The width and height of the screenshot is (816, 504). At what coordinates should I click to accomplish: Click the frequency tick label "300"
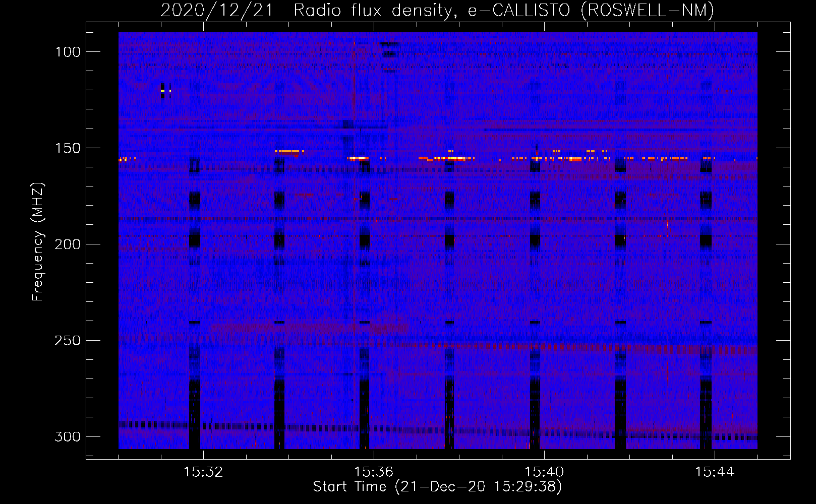pos(68,437)
